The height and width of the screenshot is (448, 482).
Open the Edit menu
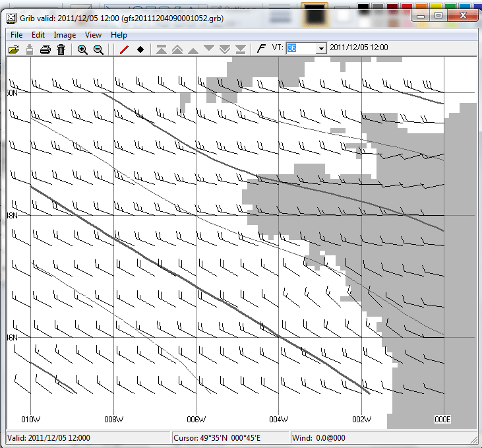click(38, 35)
